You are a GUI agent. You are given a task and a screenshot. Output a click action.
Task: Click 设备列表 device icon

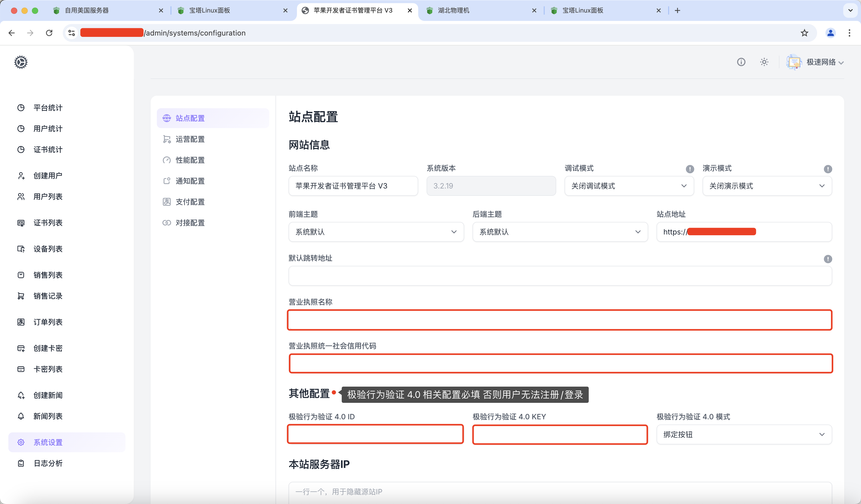pos(21,249)
